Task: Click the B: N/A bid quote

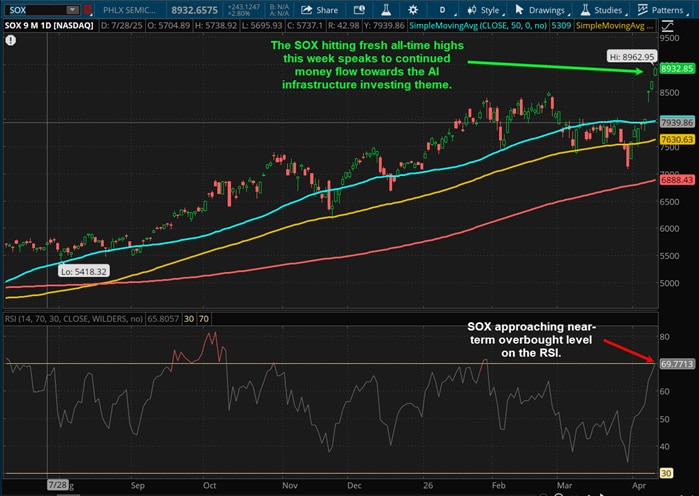Action: (x=280, y=7)
